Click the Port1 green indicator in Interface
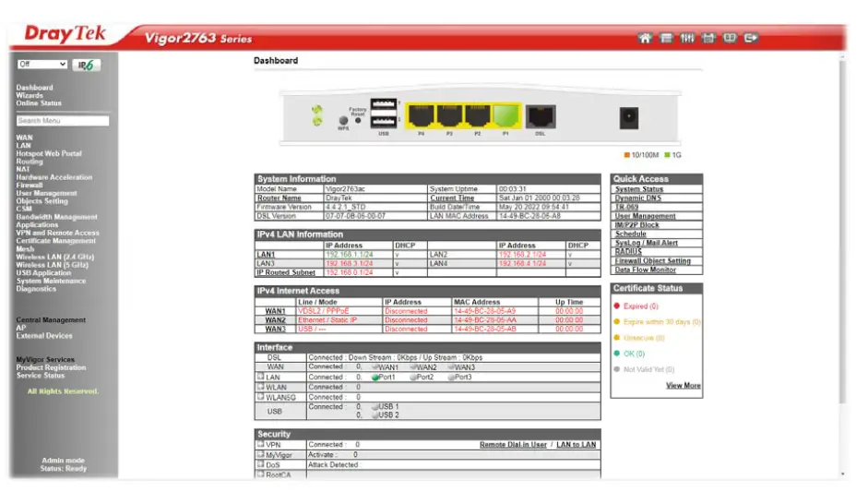Image resolution: width=868 pixels, height=492 pixels. click(x=375, y=378)
